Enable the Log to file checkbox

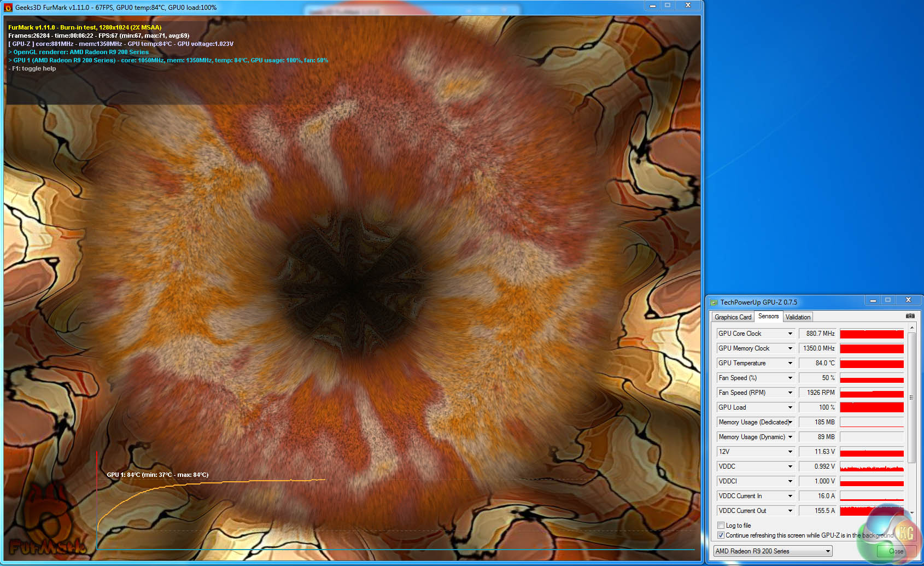pyautogui.click(x=721, y=526)
